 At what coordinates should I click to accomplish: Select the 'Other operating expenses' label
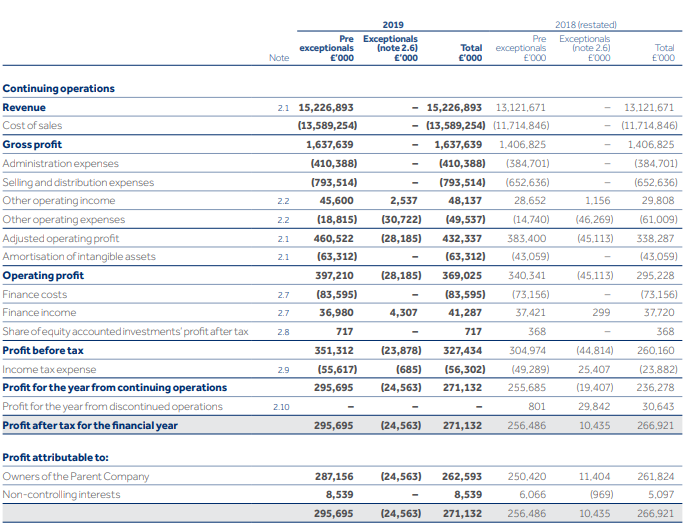click(64, 220)
